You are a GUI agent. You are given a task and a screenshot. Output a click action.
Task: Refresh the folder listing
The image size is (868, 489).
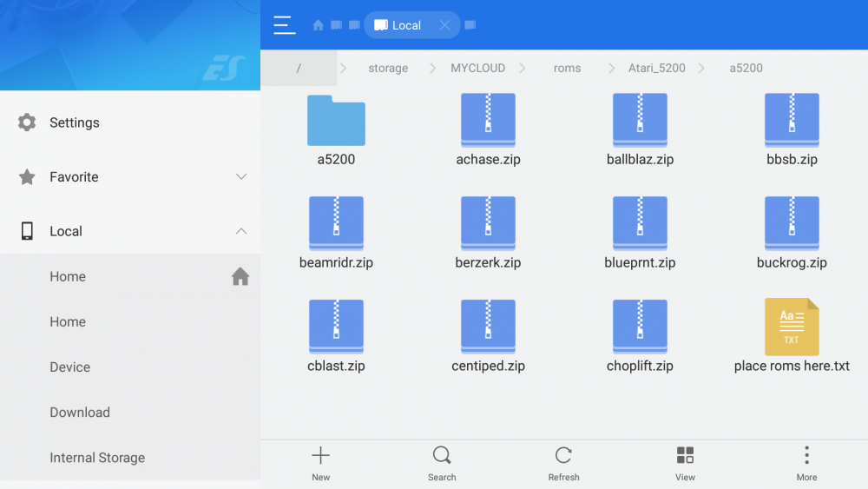[563, 463]
